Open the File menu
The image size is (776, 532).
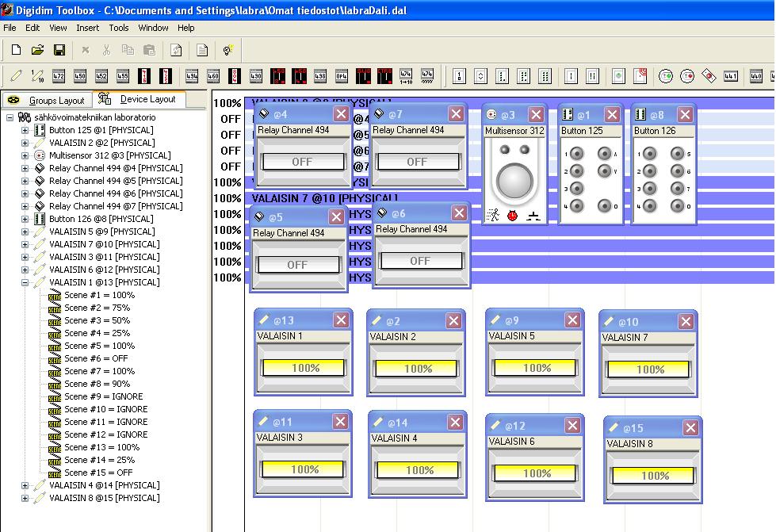click(x=10, y=28)
